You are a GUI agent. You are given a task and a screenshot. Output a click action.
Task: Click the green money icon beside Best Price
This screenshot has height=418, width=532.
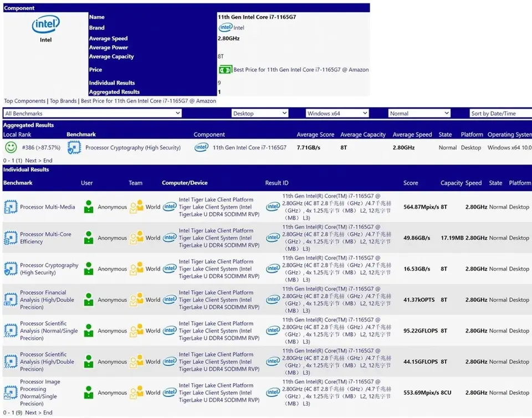tap(225, 70)
